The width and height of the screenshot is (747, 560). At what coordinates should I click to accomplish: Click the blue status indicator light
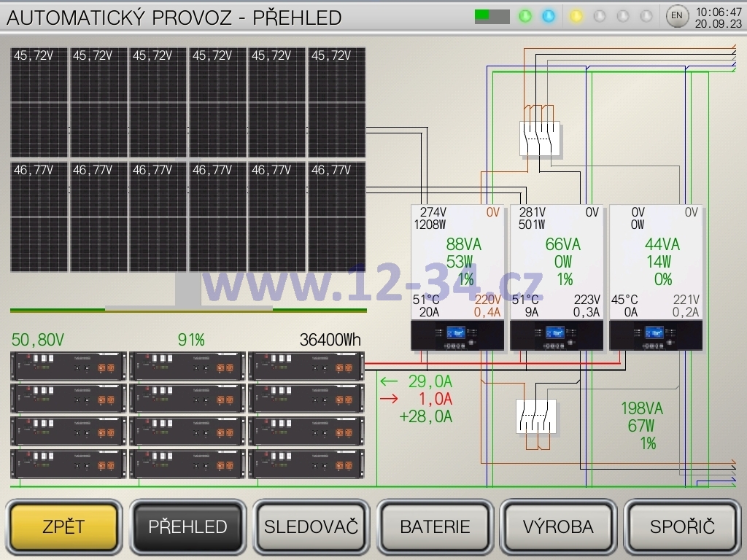pyautogui.click(x=549, y=16)
